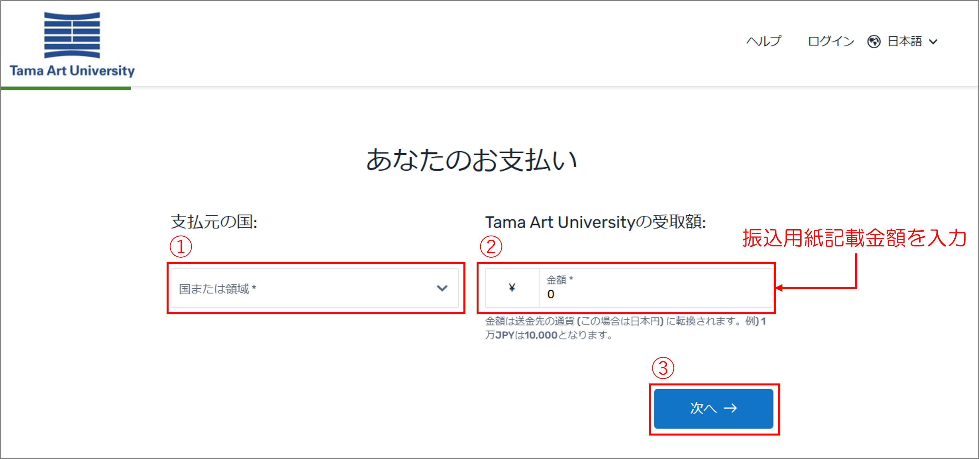980x459 pixels.
Task: Click the 支払元の国 label
Action: pyautogui.click(x=214, y=222)
